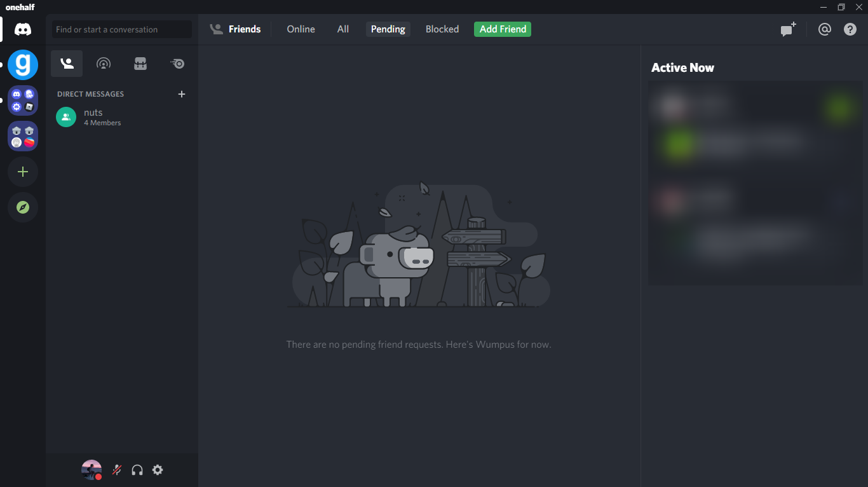The width and height of the screenshot is (868, 487).
Task: Click the user avatar at bottom
Action: (x=92, y=470)
